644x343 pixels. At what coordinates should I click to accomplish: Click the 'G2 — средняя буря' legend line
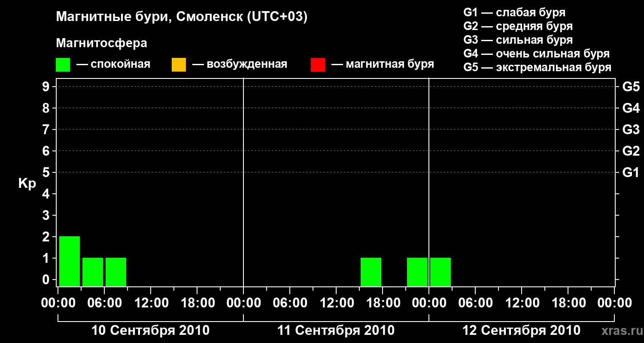pos(518,26)
